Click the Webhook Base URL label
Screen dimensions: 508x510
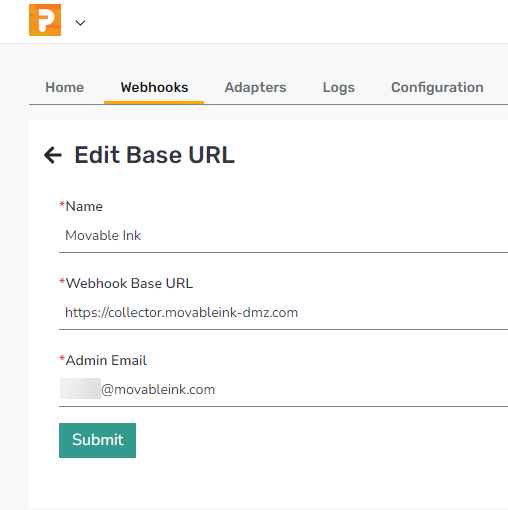[126, 283]
